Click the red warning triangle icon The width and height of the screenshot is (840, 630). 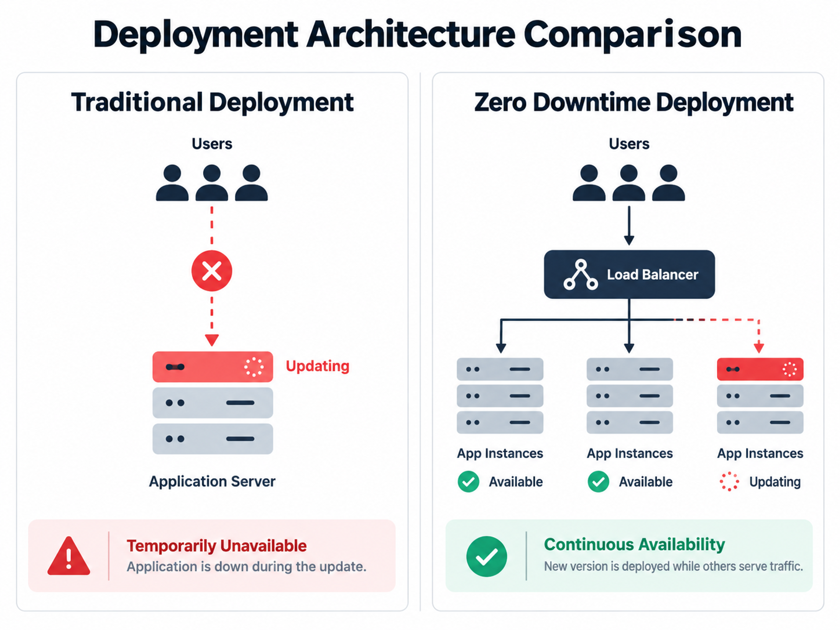[69, 556]
